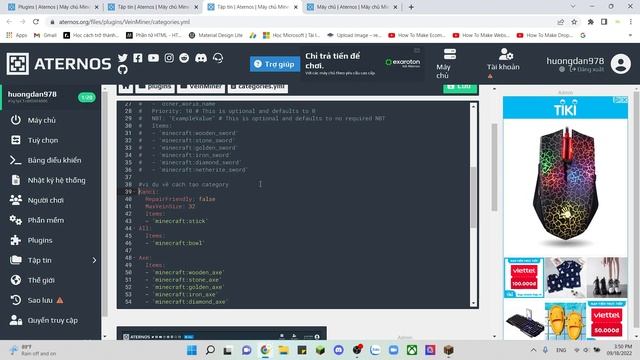This screenshot has width=640, height=360.
Task: Click the Aternos logo
Action: (59, 64)
